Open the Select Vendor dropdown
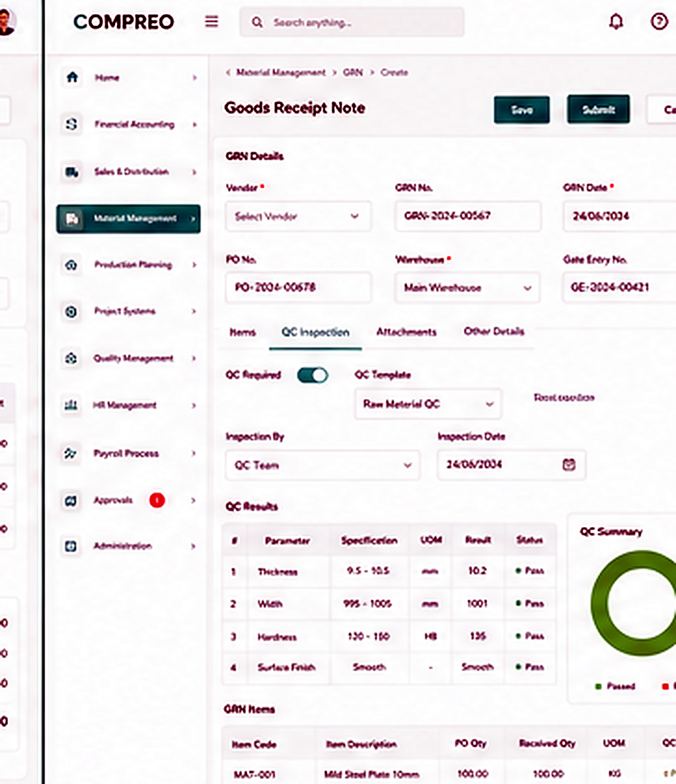Image resolution: width=676 pixels, height=784 pixels. [298, 216]
